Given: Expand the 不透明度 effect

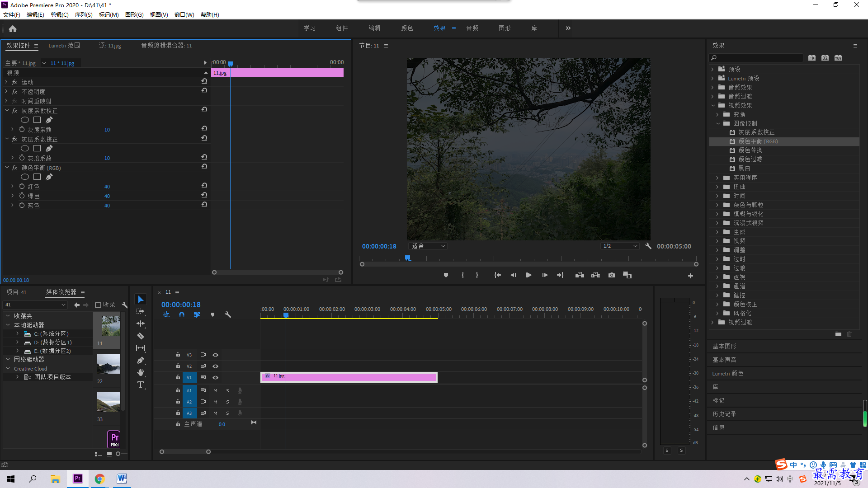Looking at the screenshot, I should (x=6, y=91).
